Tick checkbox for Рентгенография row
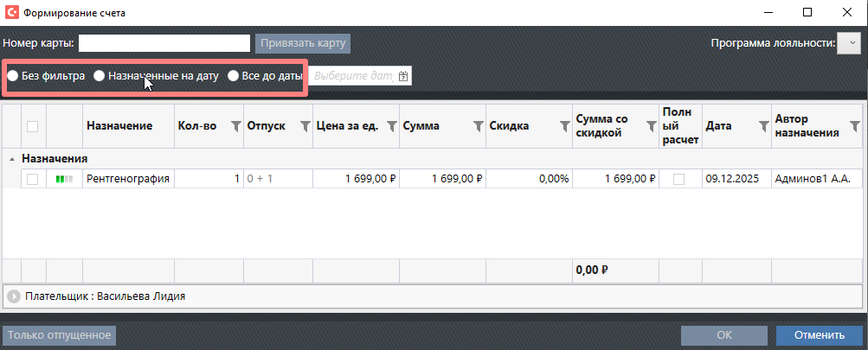The image size is (868, 350). pos(32,179)
